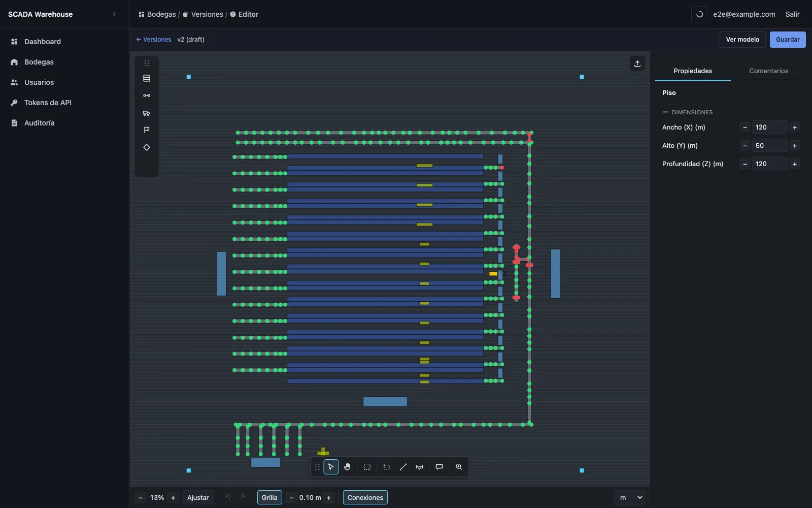The width and height of the screenshot is (812, 508).
Task: Decrease Alto (Y) with the minus button
Action: (745, 146)
